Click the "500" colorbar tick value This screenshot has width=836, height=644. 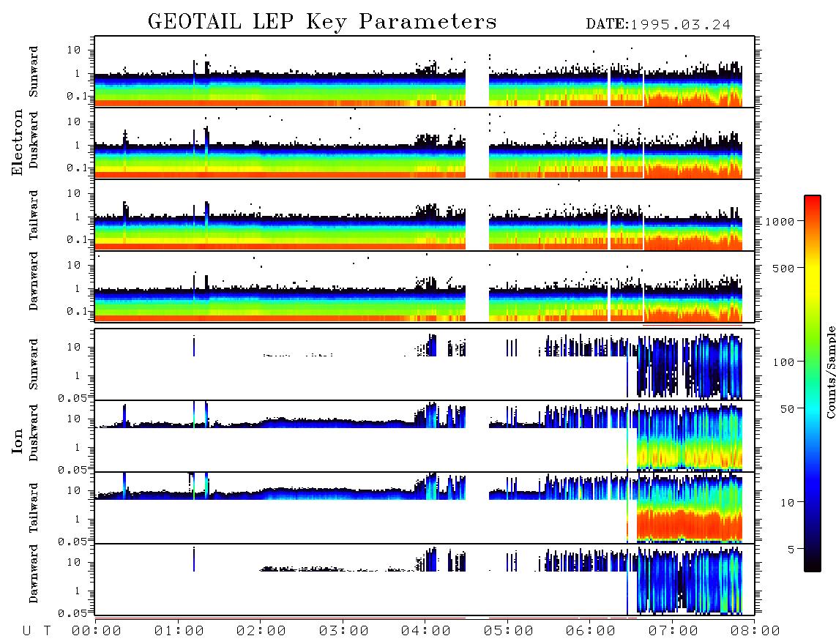[x=784, y=268]
